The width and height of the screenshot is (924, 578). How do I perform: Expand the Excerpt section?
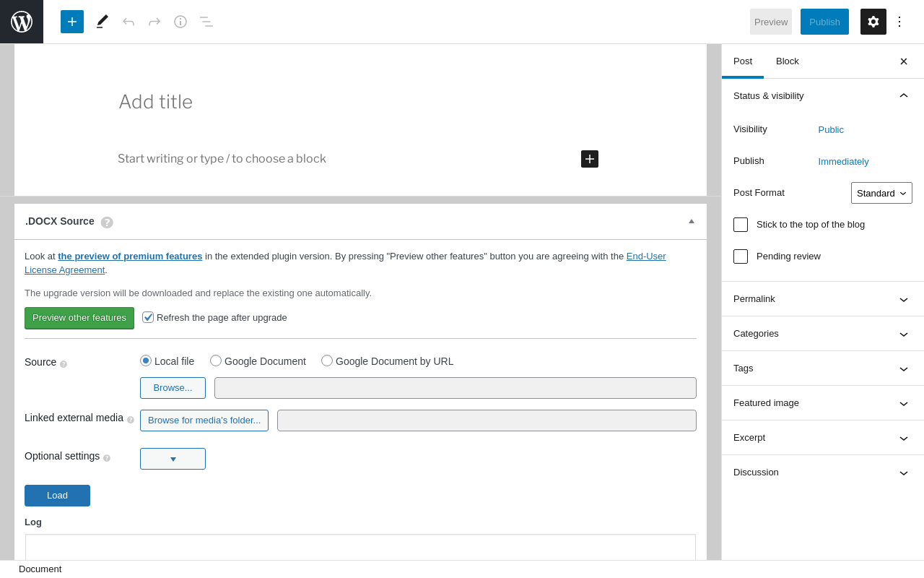coord(823,438)
